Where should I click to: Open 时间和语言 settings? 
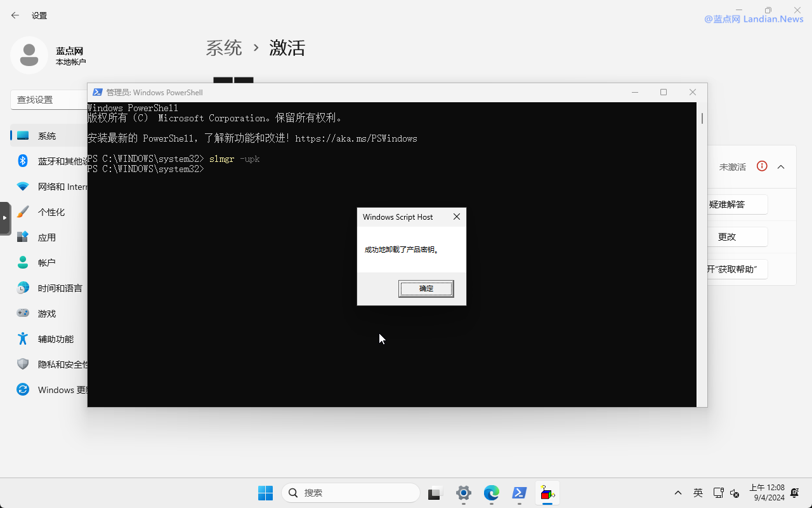tap(60, 288)
